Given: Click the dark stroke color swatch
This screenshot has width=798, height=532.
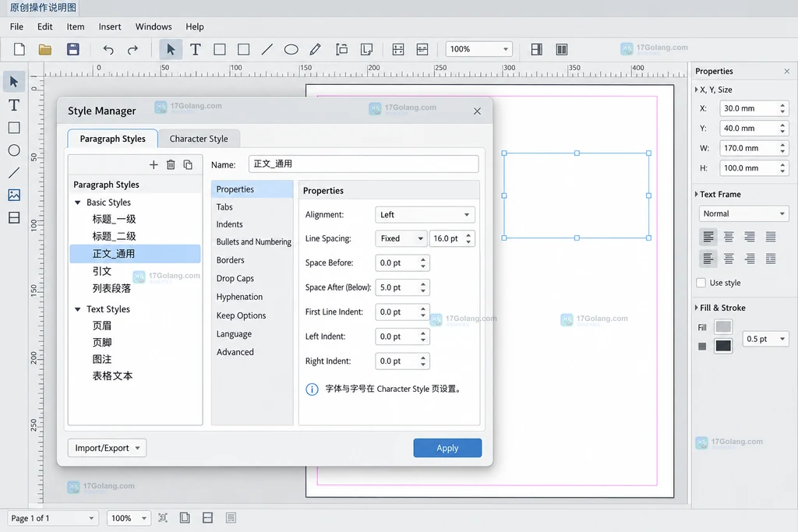Looking at the screenshot, I should tap(723, 346).
